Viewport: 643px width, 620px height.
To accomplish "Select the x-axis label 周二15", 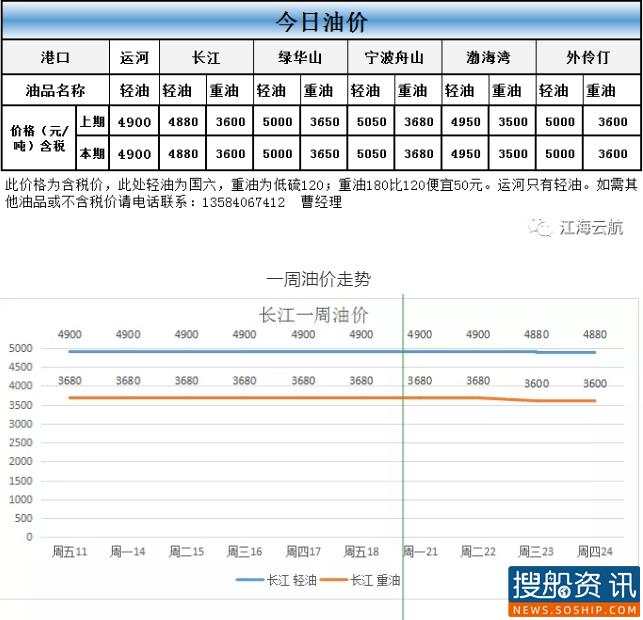I will coord(186,552).
